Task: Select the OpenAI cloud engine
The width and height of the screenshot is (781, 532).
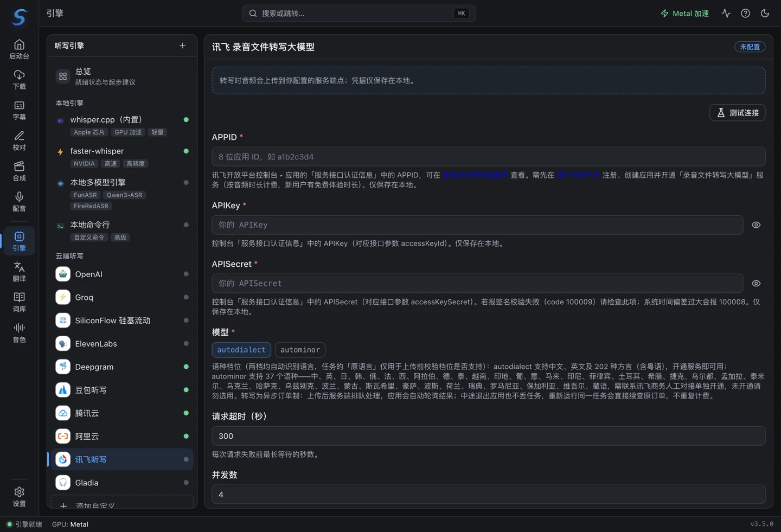Action: click(122, 274)
